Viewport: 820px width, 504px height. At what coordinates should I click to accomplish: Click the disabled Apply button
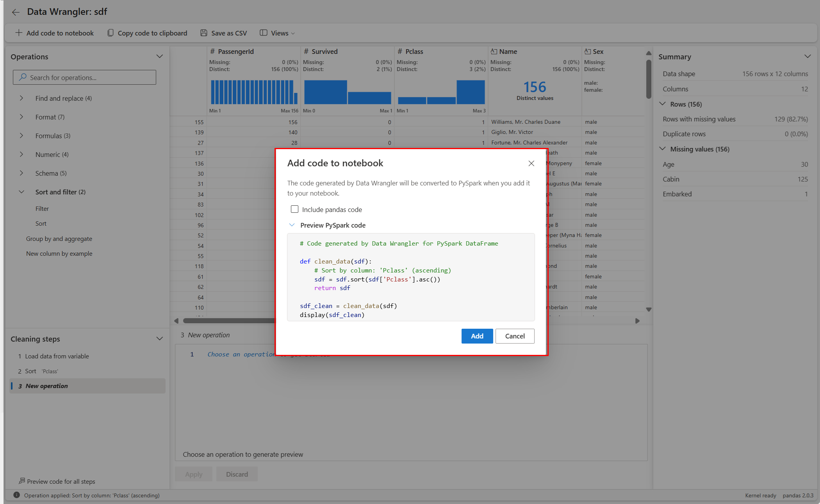[x=194, y=474]
